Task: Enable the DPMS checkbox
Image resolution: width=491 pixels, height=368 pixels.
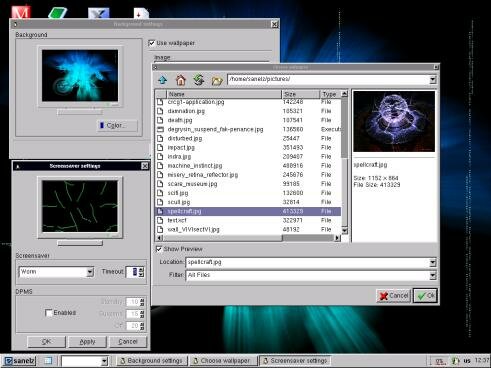Action: 49,312
